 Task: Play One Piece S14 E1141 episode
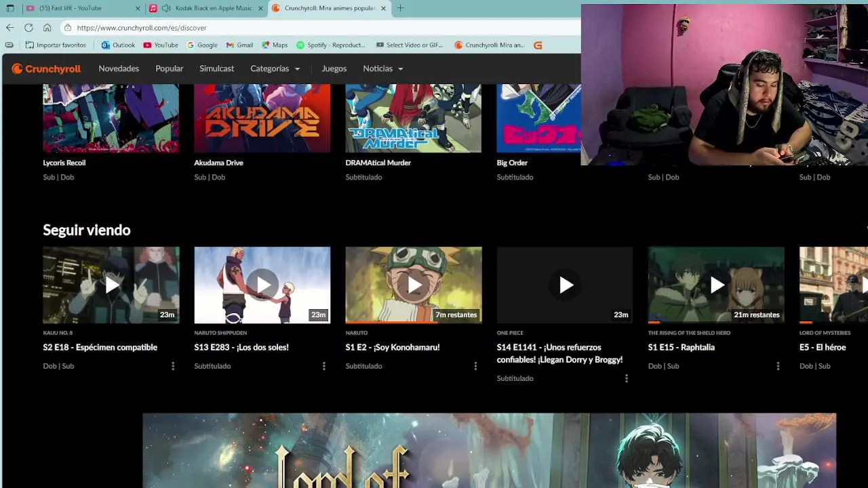[565, 285]
